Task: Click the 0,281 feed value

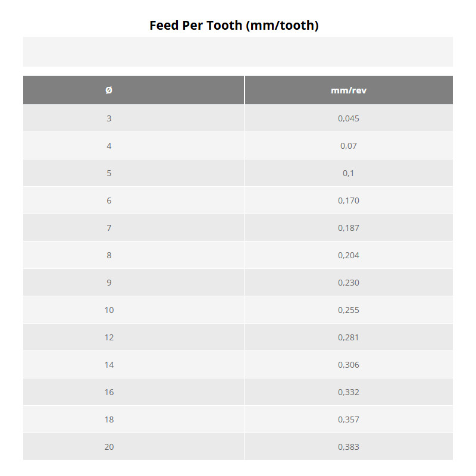Action: tap(349, 337)
